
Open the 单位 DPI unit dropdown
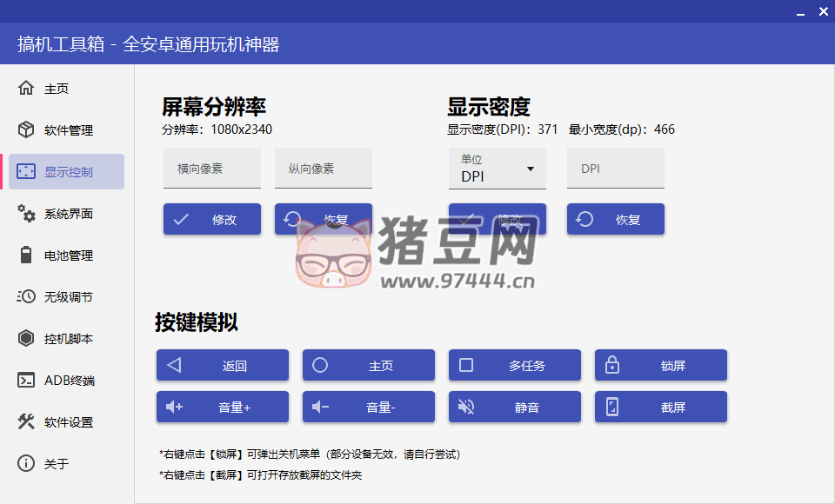[497, 168]
